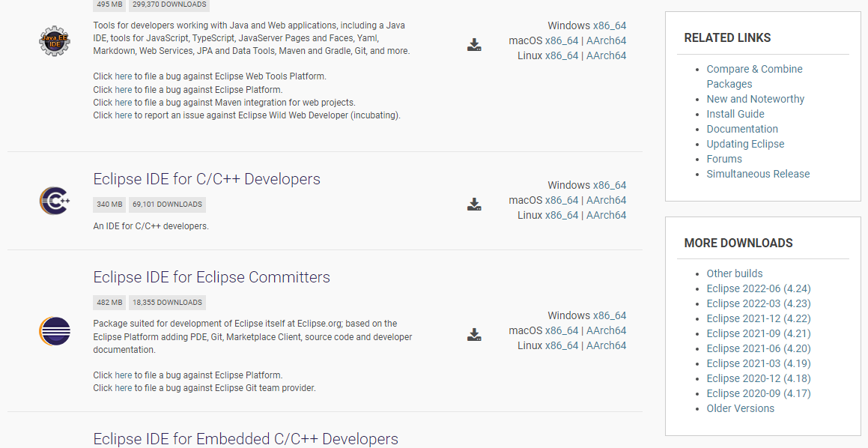
Task: Open Compare & Combine Packages link
Action: click(x=754, y=76)
